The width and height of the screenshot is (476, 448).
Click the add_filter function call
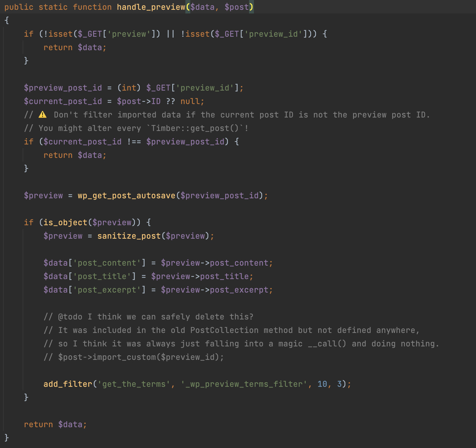tap(68, 384)
